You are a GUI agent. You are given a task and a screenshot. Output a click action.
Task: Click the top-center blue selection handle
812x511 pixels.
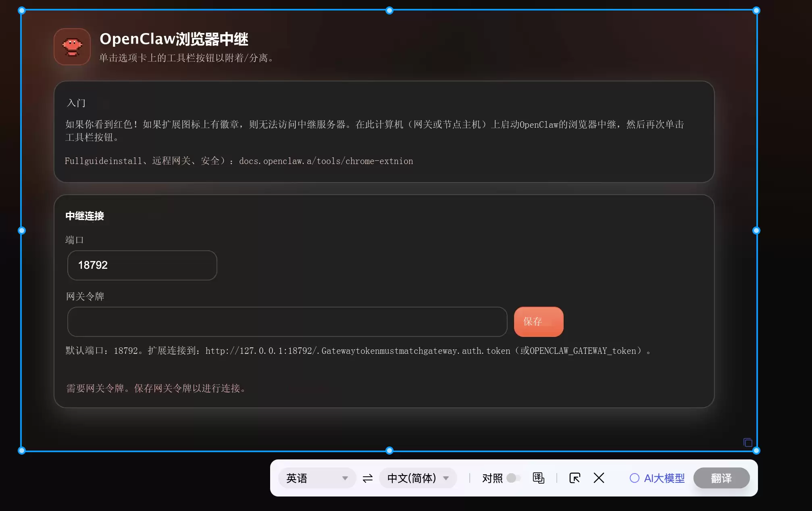tap(389, 10)
